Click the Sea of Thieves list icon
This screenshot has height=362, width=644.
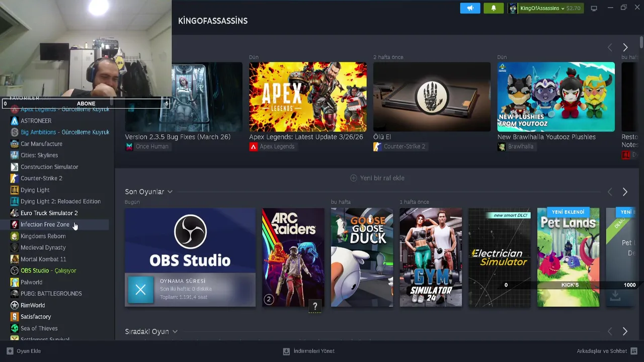pyautogui.click(x=15, y=328)
